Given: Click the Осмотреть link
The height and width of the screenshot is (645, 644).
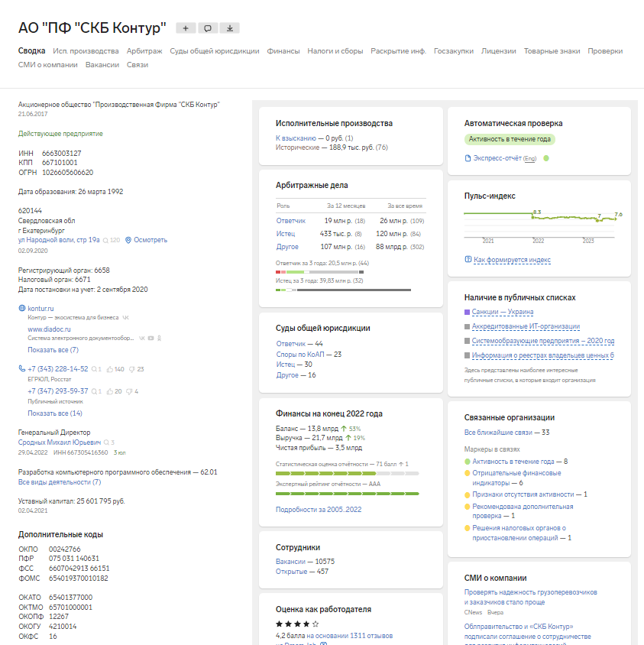Looking at the screenshot, I should click(x=150, y=240).
